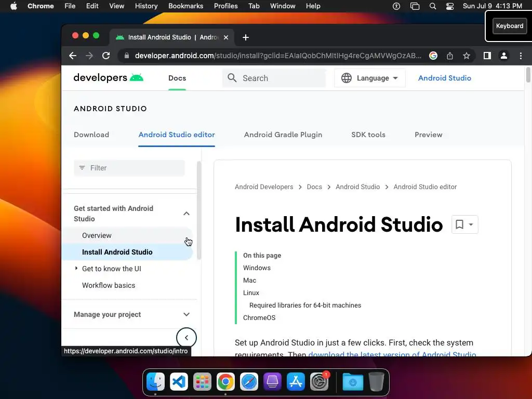
Task: Click the download the latest version link
Action: 392,354
